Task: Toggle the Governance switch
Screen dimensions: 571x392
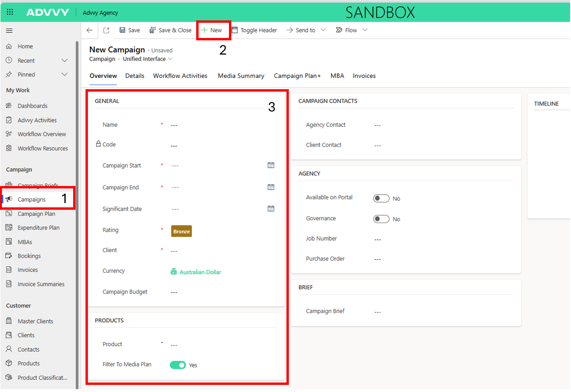Action: click(381, 219)
